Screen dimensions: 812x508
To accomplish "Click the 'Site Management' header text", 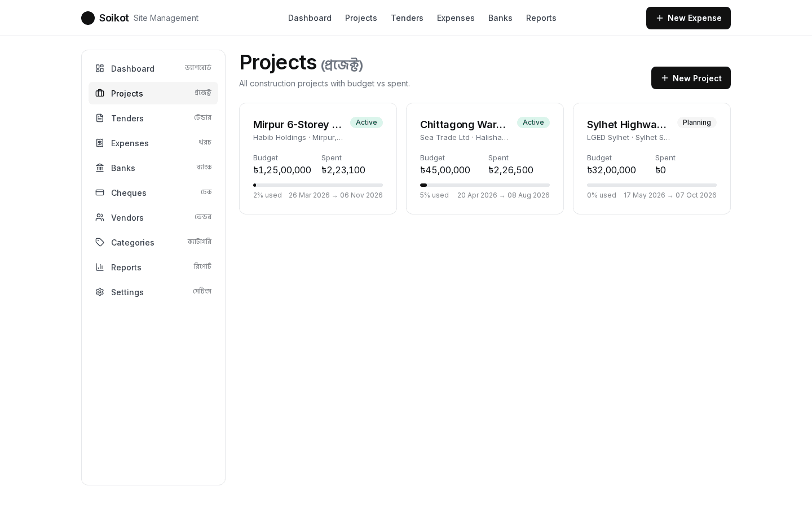I will pos(166,18).
